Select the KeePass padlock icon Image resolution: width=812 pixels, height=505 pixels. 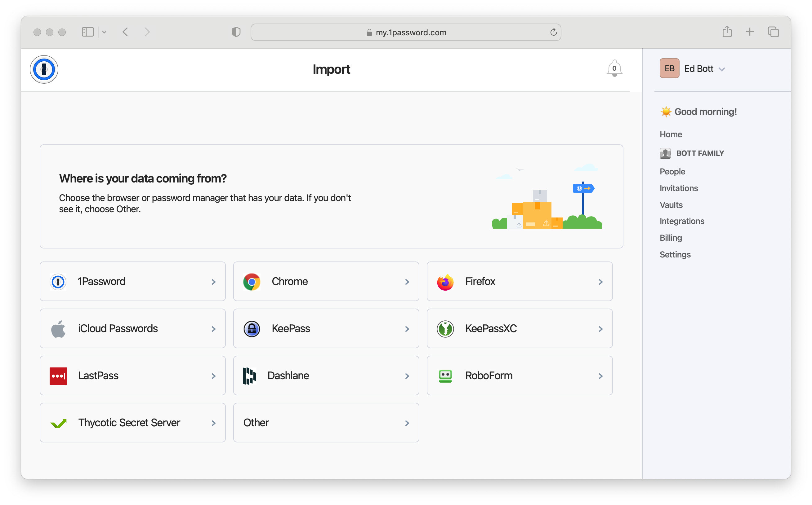point(252,328)
